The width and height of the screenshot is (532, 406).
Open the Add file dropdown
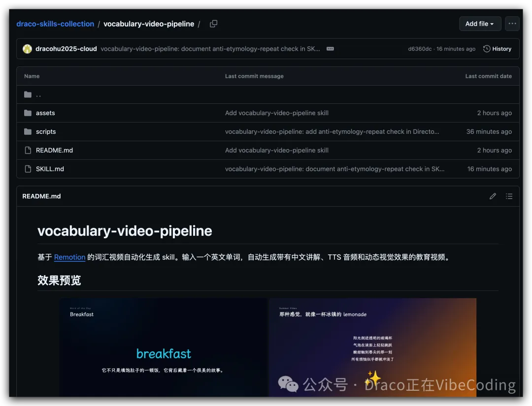tap(479, 24)
